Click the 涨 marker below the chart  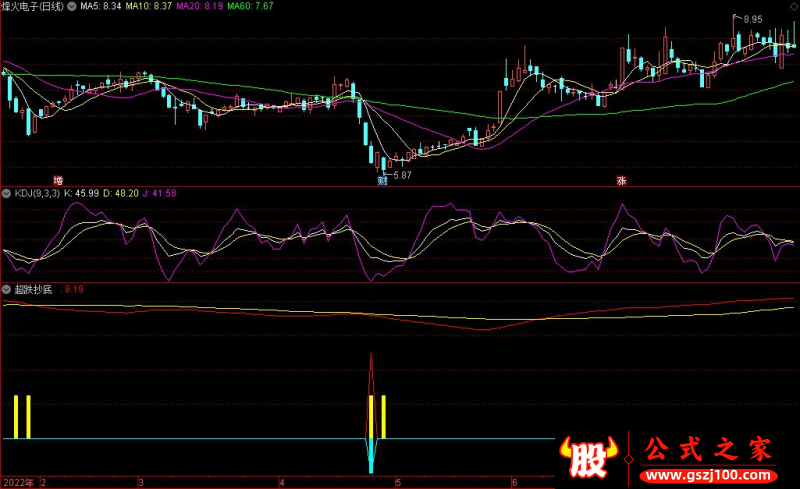(x=621, y=181)
